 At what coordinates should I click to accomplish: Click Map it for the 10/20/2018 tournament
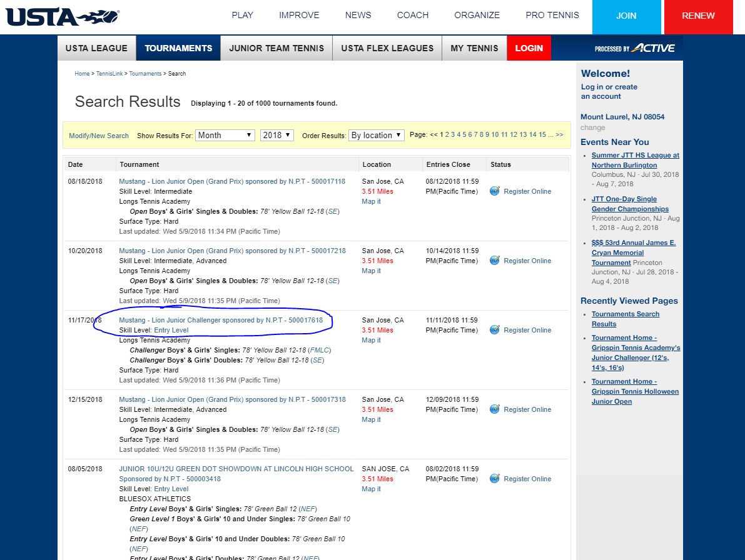coord(371,271)
